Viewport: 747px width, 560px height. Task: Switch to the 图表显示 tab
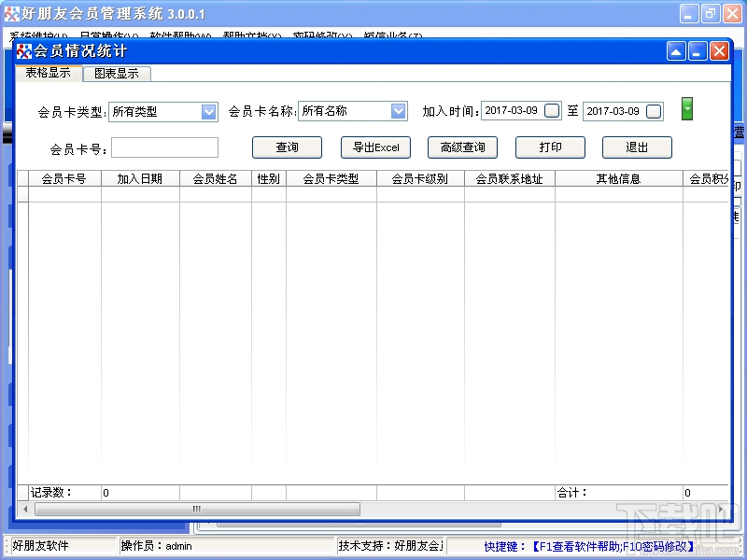coord(117,74)
